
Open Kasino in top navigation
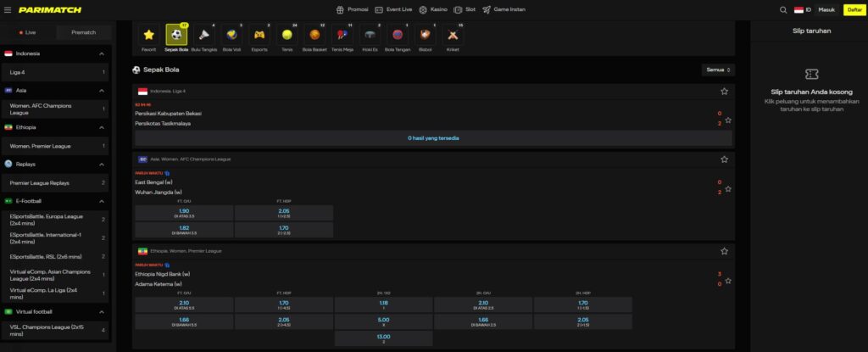[x=433, y=9]
